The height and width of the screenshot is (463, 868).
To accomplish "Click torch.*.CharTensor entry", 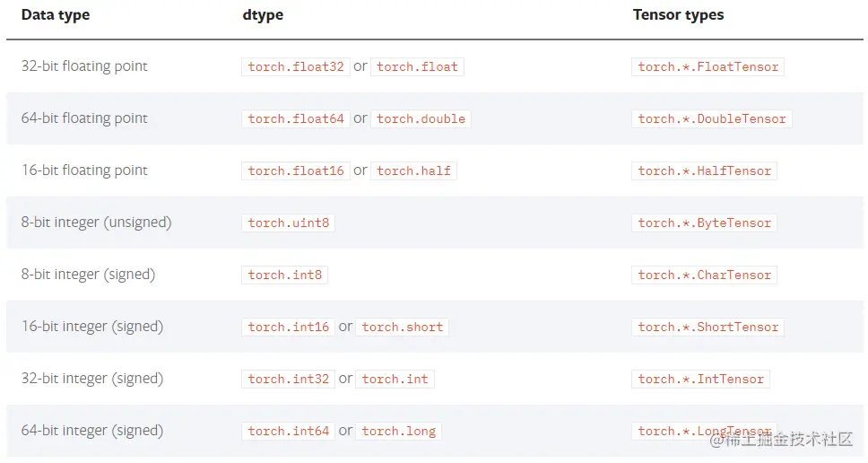I will [x=704, y=275].
